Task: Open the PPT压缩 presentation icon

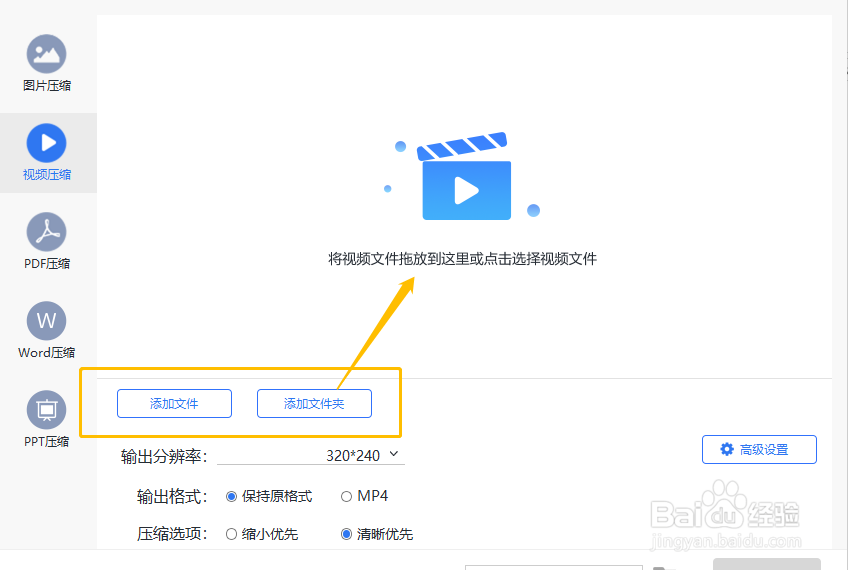Action: [x=47, y=410]
